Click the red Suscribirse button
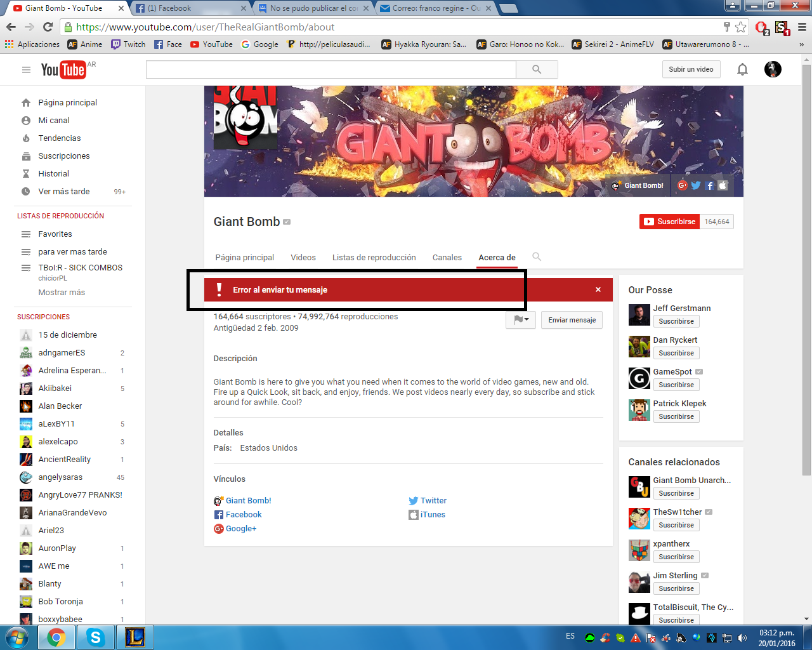Screen dimensions: 812x650 coord(670,222)
